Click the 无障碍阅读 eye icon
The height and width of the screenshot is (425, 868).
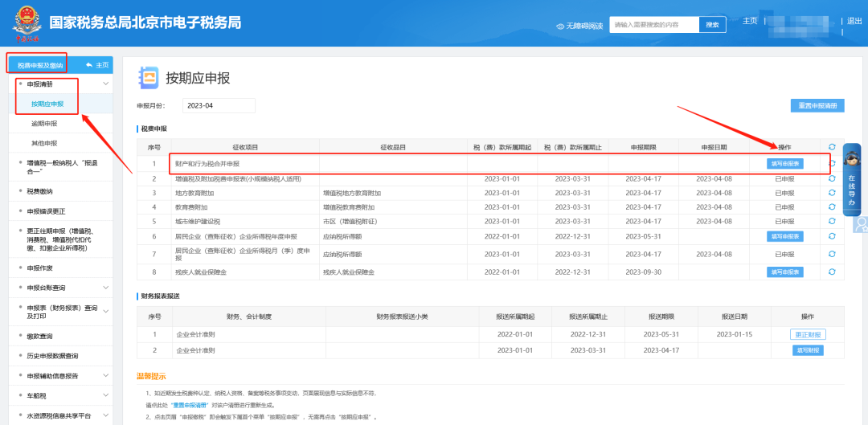click(x=560, y=26)
